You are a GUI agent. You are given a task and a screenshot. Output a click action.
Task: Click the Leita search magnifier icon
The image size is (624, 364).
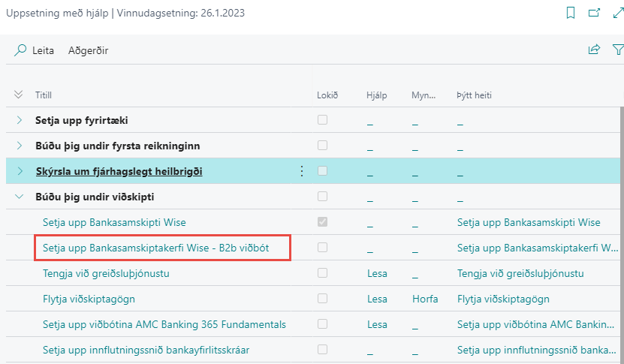point(20,50)
